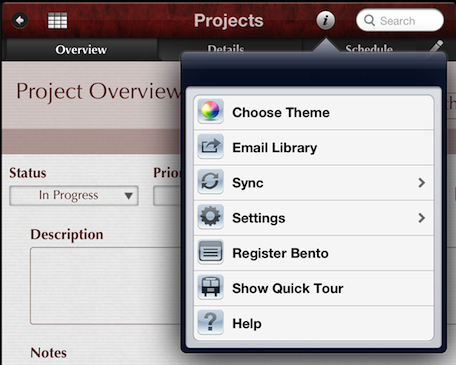Switch to the Overview tab
This screenshot has height=365, width=456.
coord(81,49)
